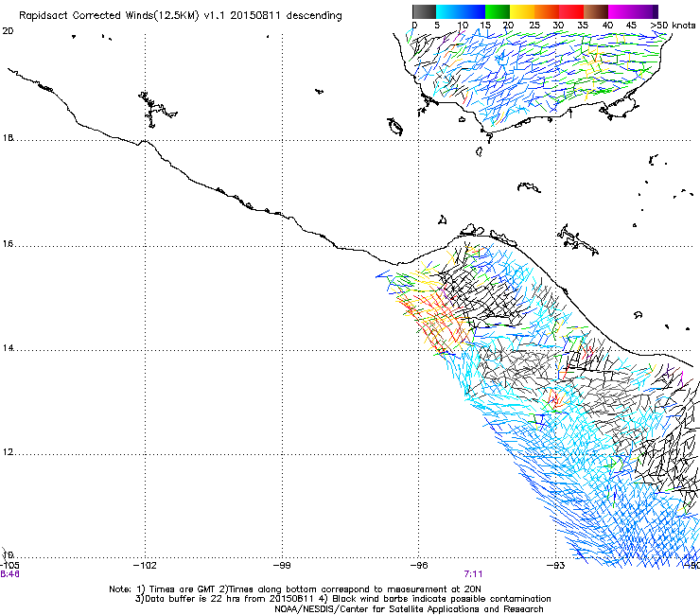Click the latitude axis label '16'
Viewport: 700px width, 615px height.
(8, 244)
